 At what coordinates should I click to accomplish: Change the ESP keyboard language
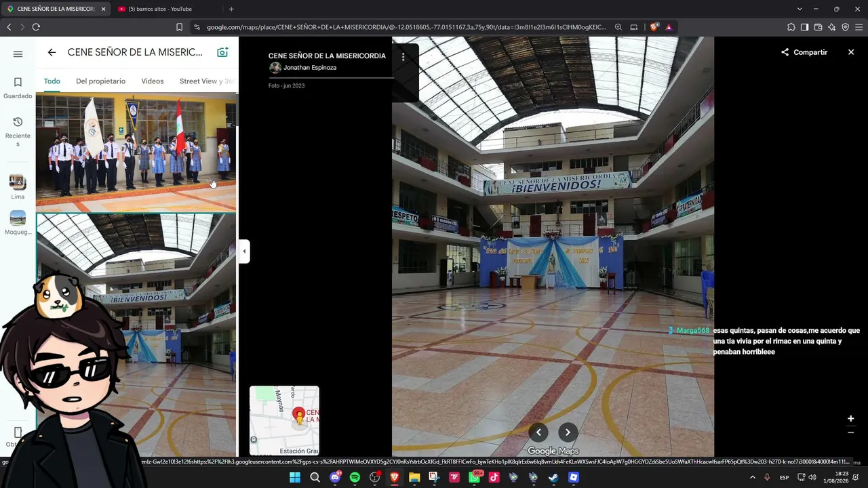click(x=784, y=477)
